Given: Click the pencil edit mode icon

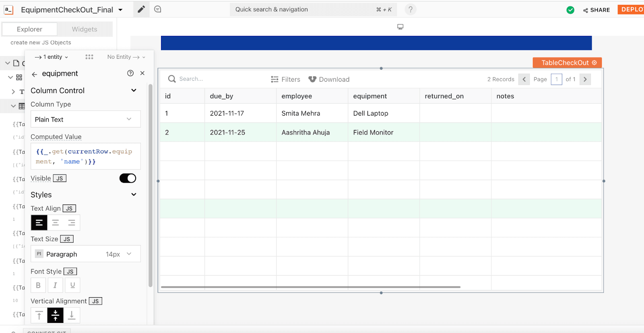Looking at the screenshot, I should 141,9.
